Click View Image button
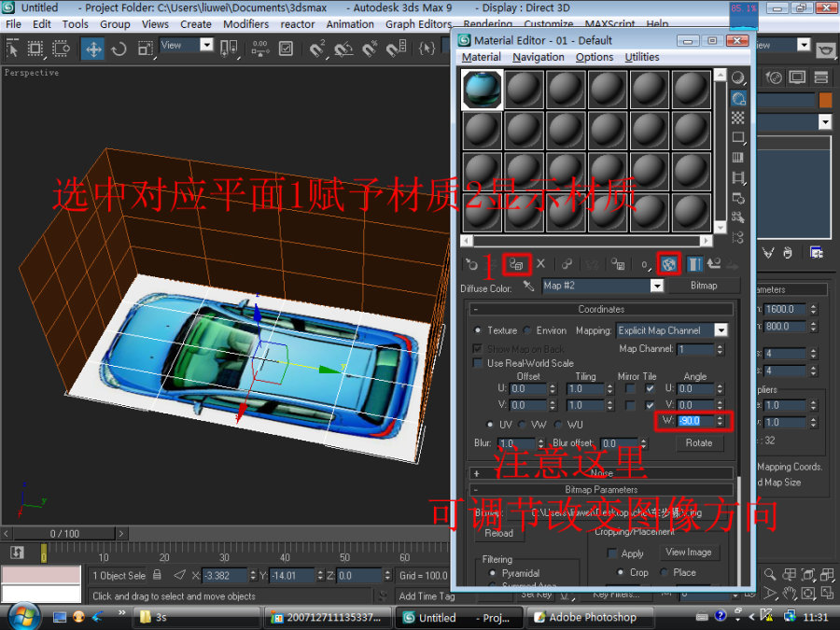 pos(689,553)
